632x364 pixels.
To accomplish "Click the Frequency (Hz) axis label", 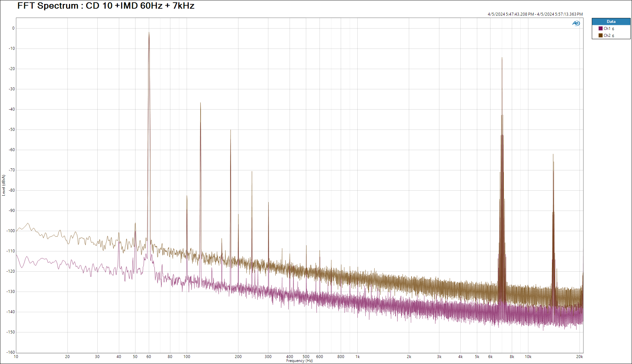I will pos(299,361).
